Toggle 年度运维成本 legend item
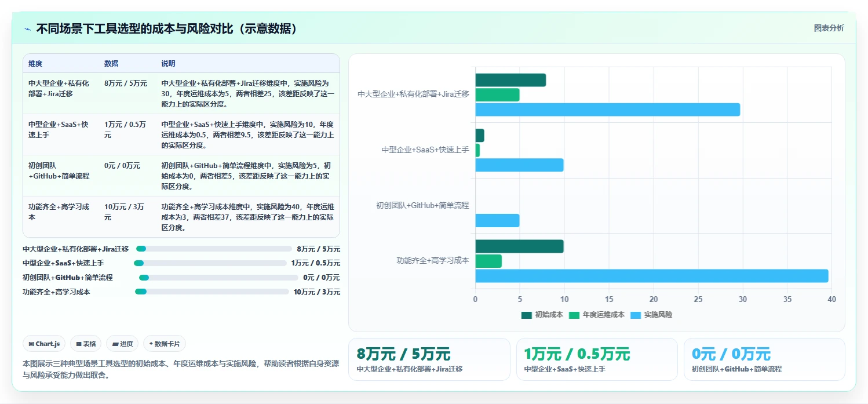 pyautogui.click(x=597, y=315)
